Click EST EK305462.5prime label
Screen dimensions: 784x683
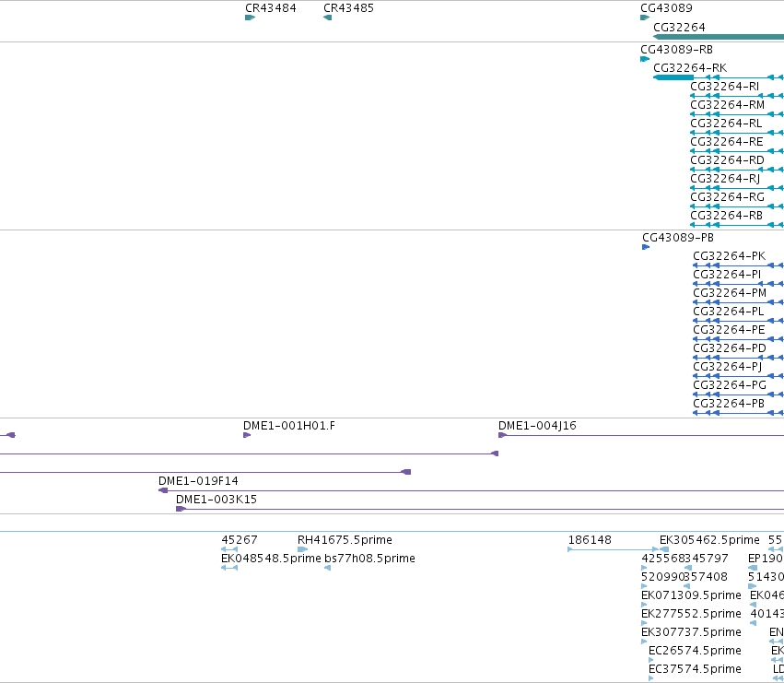point(709,540)
